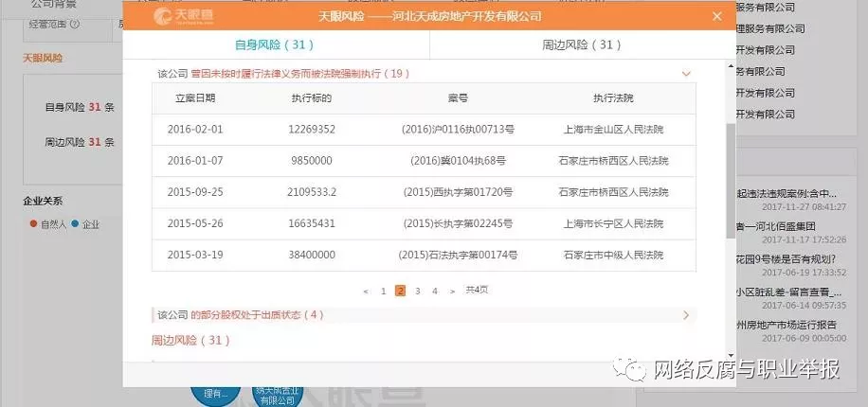Select current page 2 in pagination

coord(400,291)
